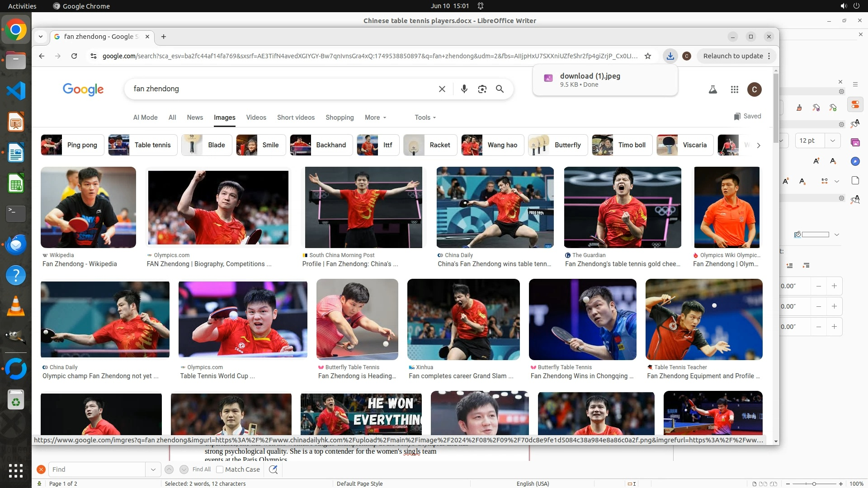Open Saved images link
Image resolution: width=868 pixels, height=488 pixels.
(x=747, y=116)
